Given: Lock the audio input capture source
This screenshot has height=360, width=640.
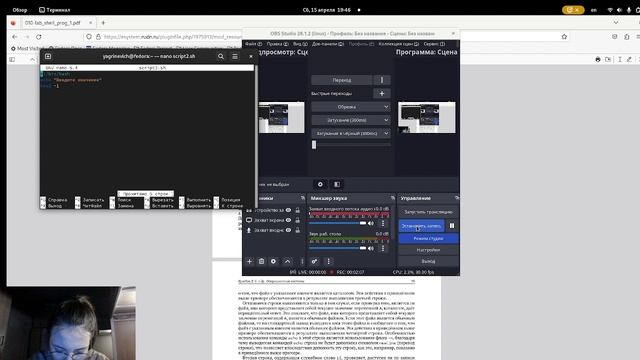Looking at the screenshot, I should click(298, 230).
